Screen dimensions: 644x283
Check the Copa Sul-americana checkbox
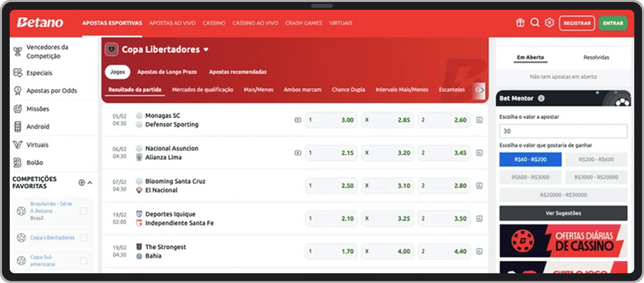click(83, 261)
